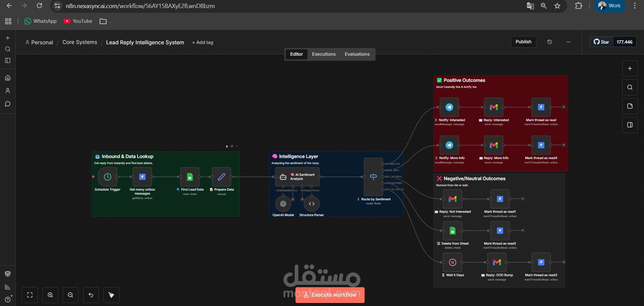Viewport: 644px width, 306px height.
Task: Open the Structure Parser sub-node
Action: coord(312,204)
